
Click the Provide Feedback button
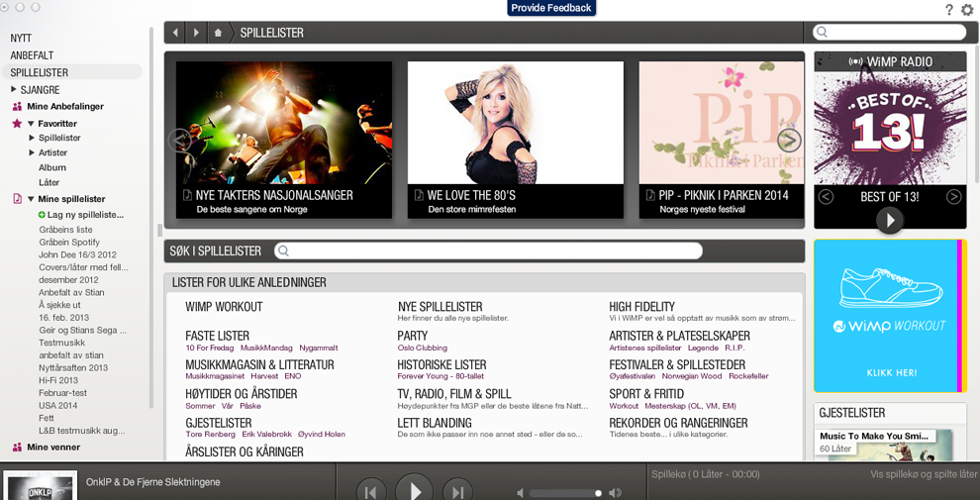tap(551, 8)
